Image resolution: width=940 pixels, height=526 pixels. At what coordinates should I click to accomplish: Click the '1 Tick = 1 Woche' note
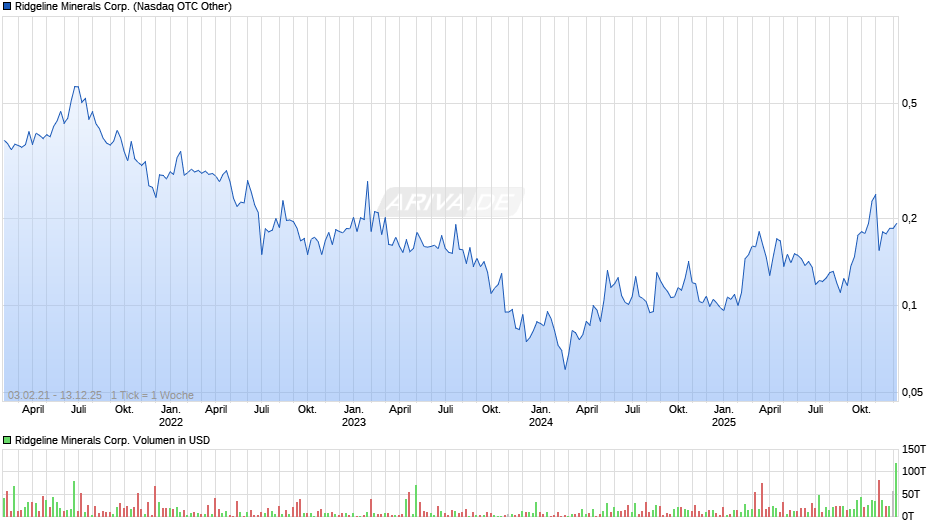point(152,395)
